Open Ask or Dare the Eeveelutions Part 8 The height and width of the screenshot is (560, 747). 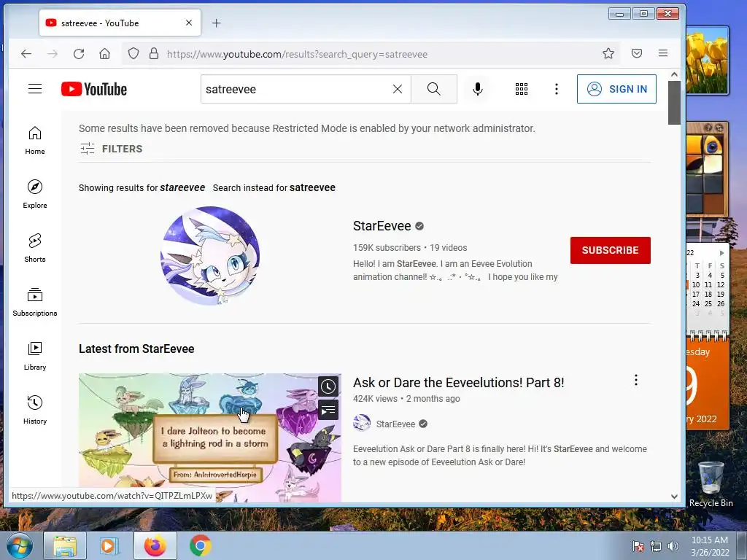(x=458, y=382)
